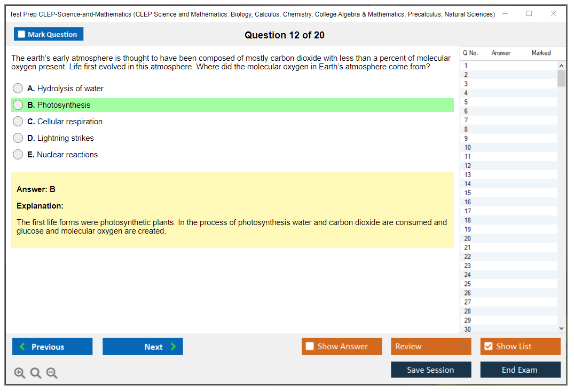Select option A Hydrolysis of water
Viewport: 574px width, 392px height.
(x=18, y=89)
